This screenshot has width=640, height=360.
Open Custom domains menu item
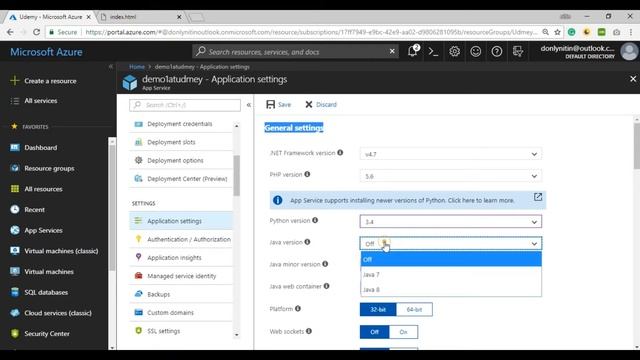pyautogui.click(x=181, y=313)
